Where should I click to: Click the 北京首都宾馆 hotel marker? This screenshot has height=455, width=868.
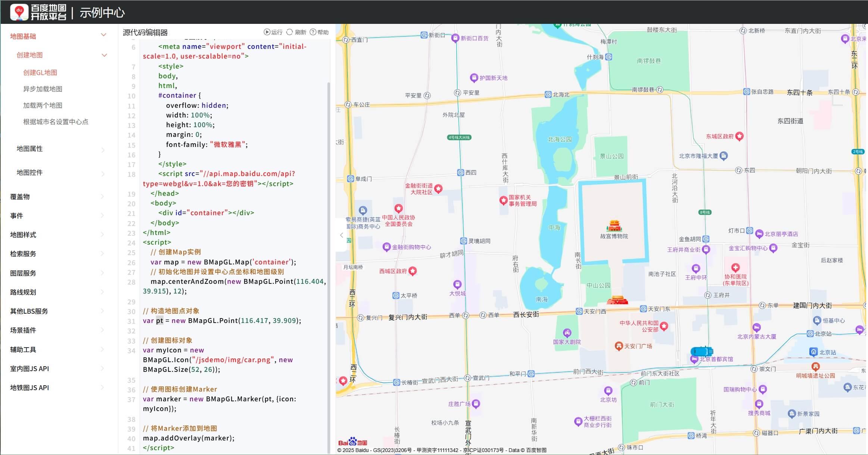click(694, 360)
